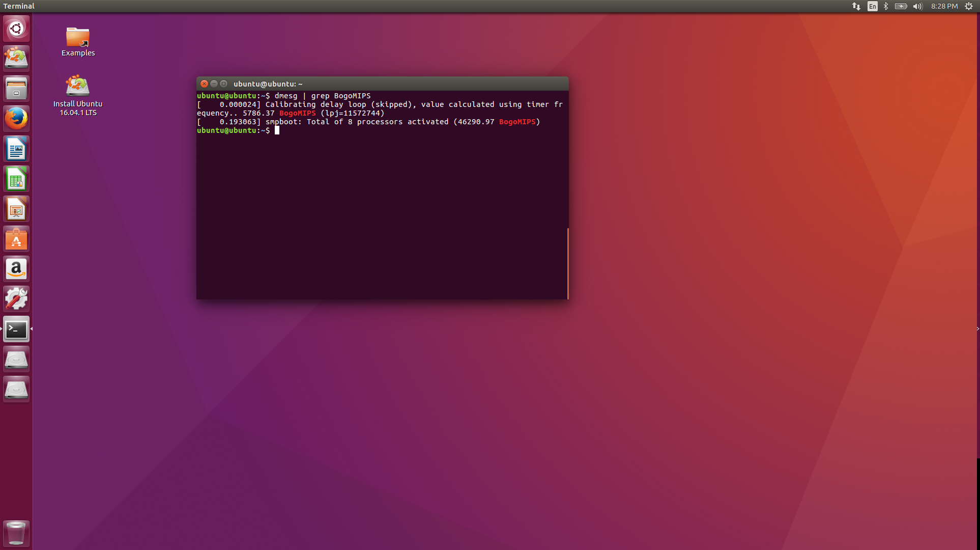Screen dimensions: 980x550
Task: Open the first disk drive icon
Action: coord(16,359)
